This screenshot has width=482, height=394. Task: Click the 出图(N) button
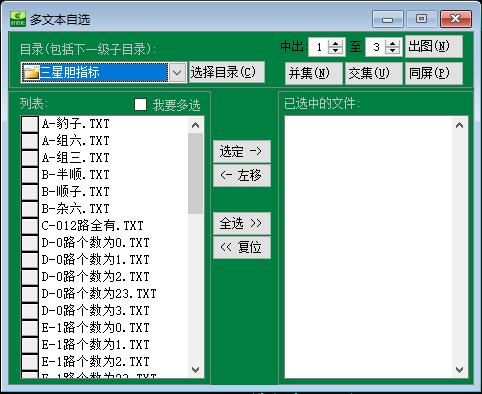[434, 46]
